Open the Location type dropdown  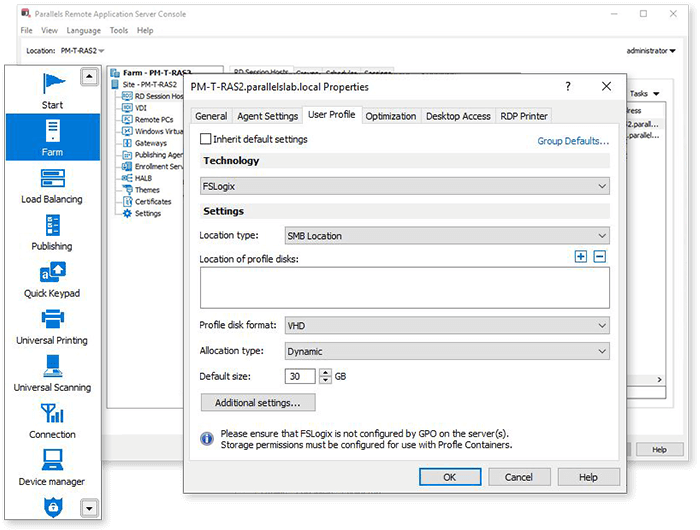tap(446, 236)
